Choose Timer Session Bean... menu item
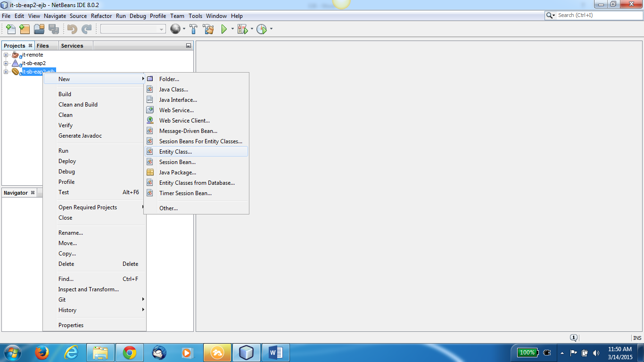This screenshot has height=362, width=644. [196, 193]
